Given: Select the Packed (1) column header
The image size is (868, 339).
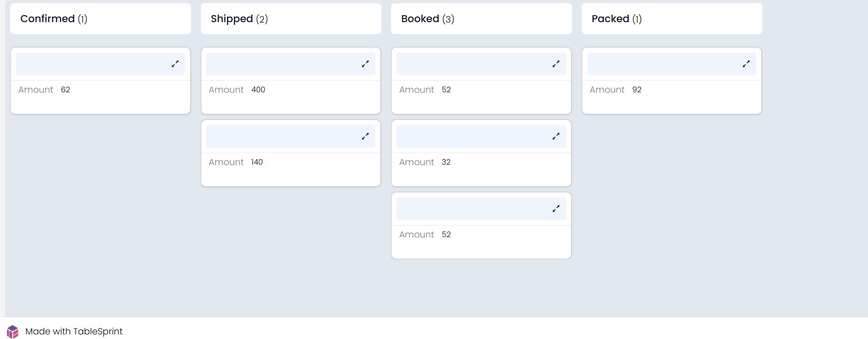Looking at the screenshot, I should pos(616,19).
